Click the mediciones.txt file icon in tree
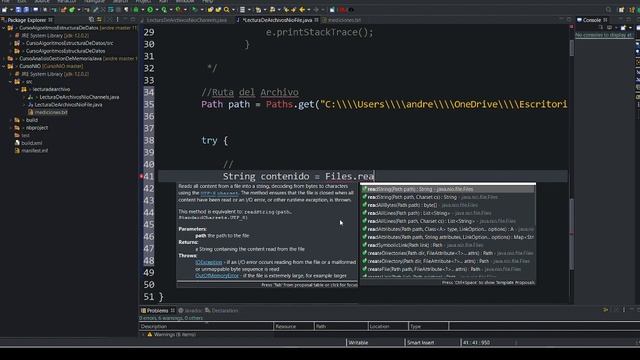Image resolution: width=640 pixels, height=360 pixels. [31, 112]
